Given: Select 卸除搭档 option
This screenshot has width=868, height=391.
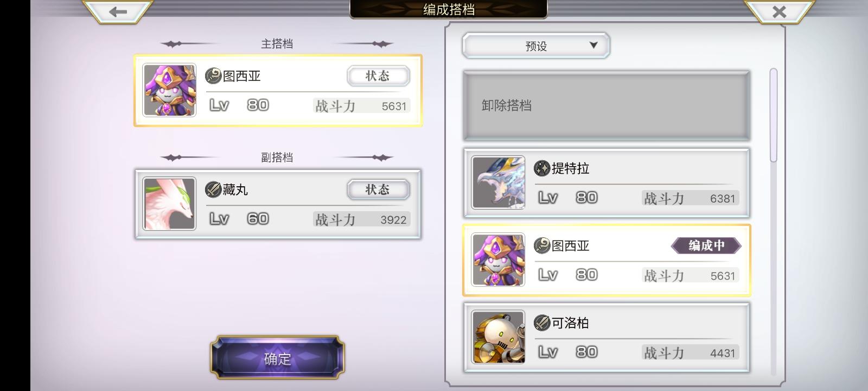Looking at the screenshot, I should click(x=607, y=105).
